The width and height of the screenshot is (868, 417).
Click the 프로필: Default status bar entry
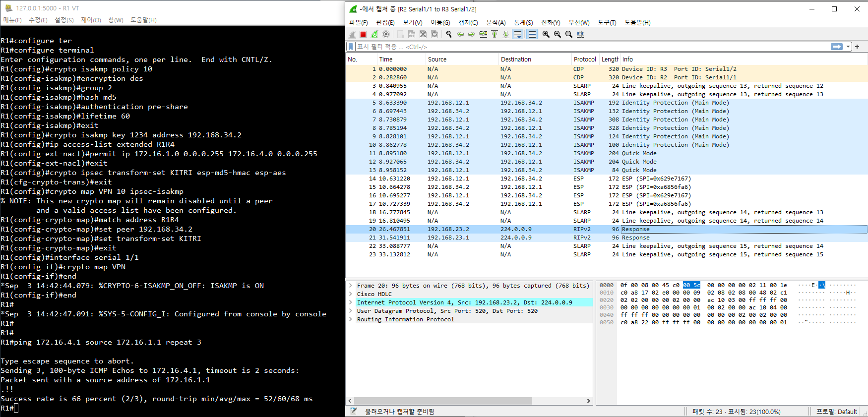[x=837, y=412]
